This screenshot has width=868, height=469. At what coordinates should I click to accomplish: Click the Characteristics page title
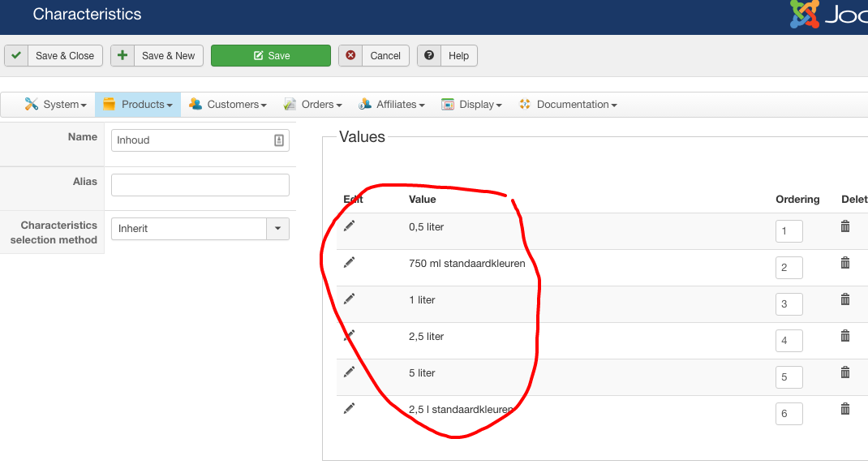point(87,15)
